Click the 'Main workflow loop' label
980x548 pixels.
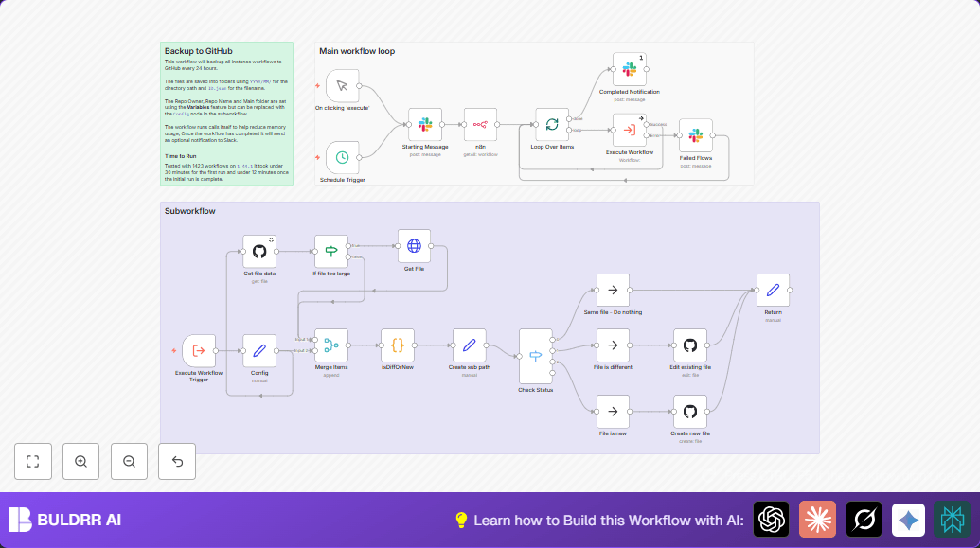tap(357, 51)
